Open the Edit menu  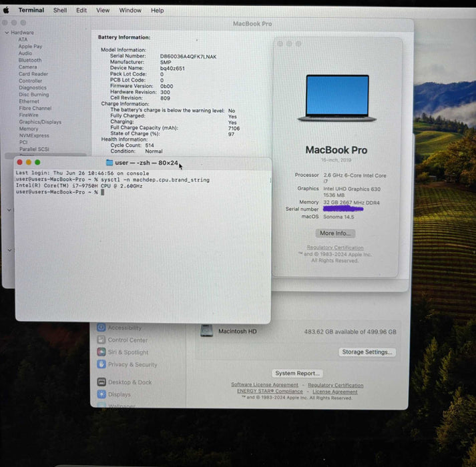pos(81,10)
